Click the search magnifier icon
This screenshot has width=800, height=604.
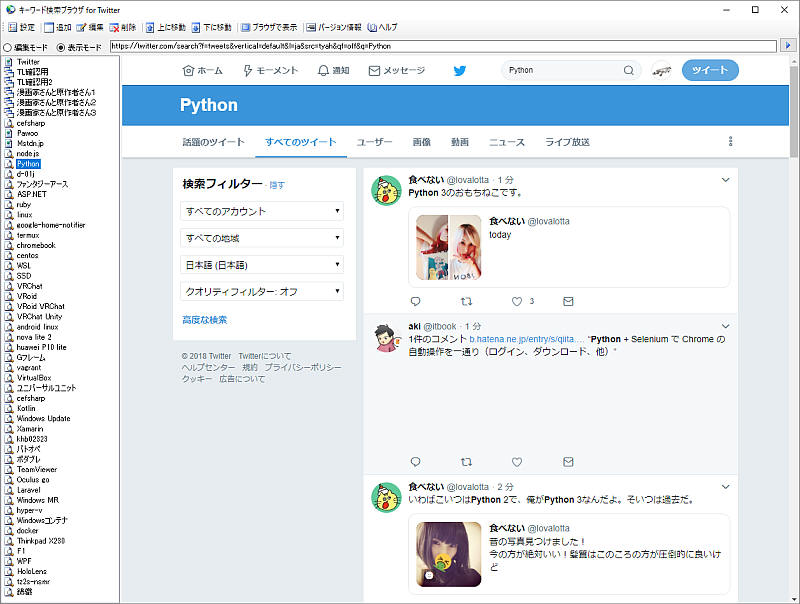click(x=629, y=71)
